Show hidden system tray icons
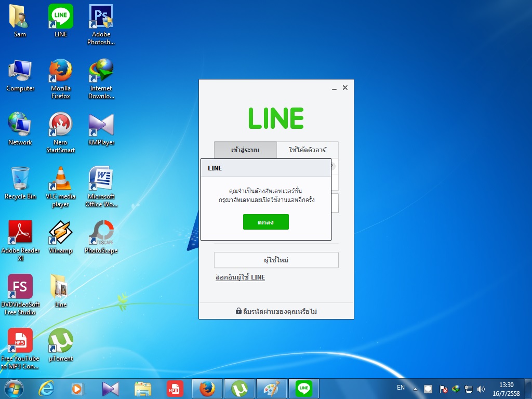 point(415,389)
